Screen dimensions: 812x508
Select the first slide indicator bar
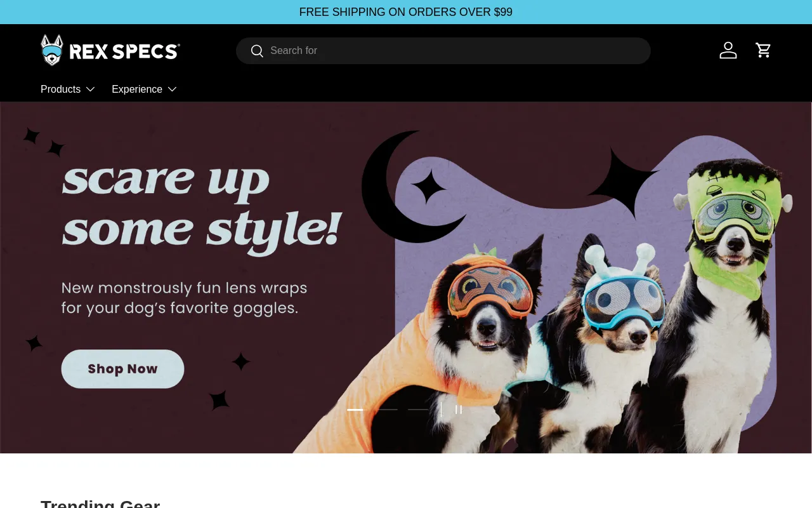coord(355,410)
